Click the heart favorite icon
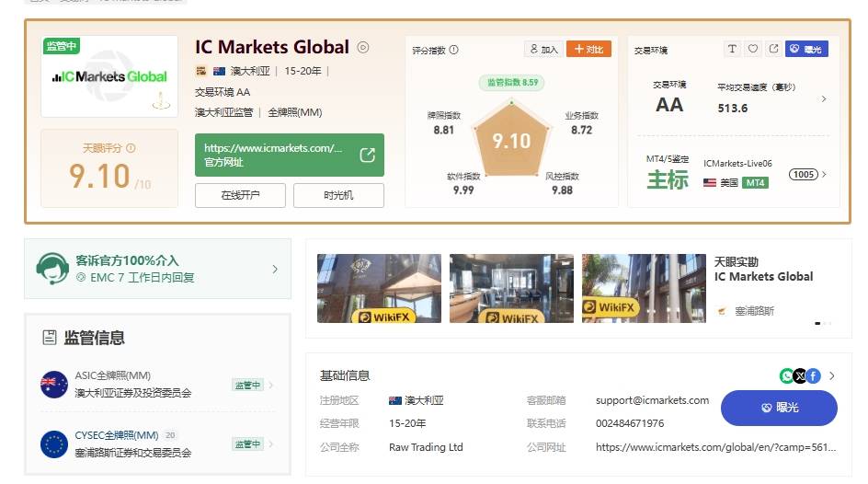868x484 pixels. tap(753, 49)
